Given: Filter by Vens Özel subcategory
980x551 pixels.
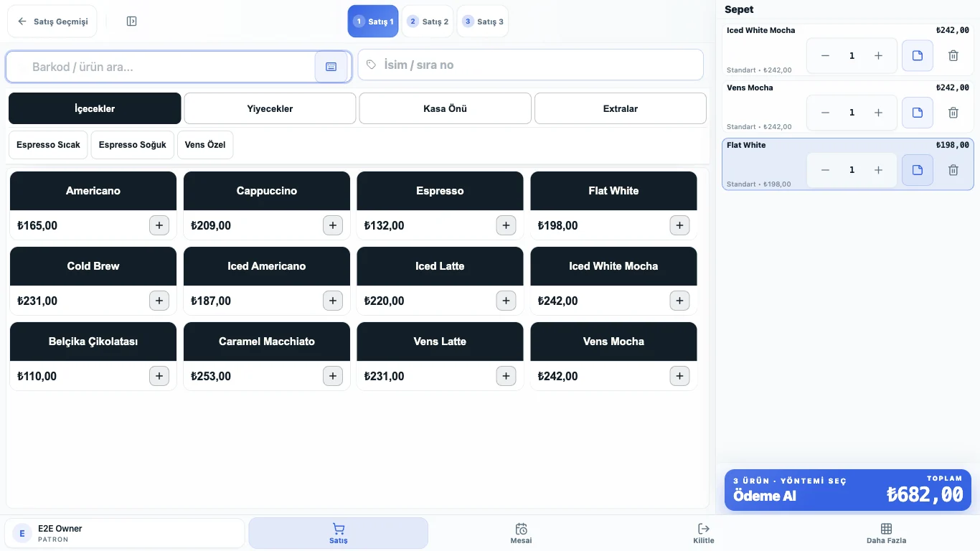Looking at the screenshot, I should (x=205, y=145).
